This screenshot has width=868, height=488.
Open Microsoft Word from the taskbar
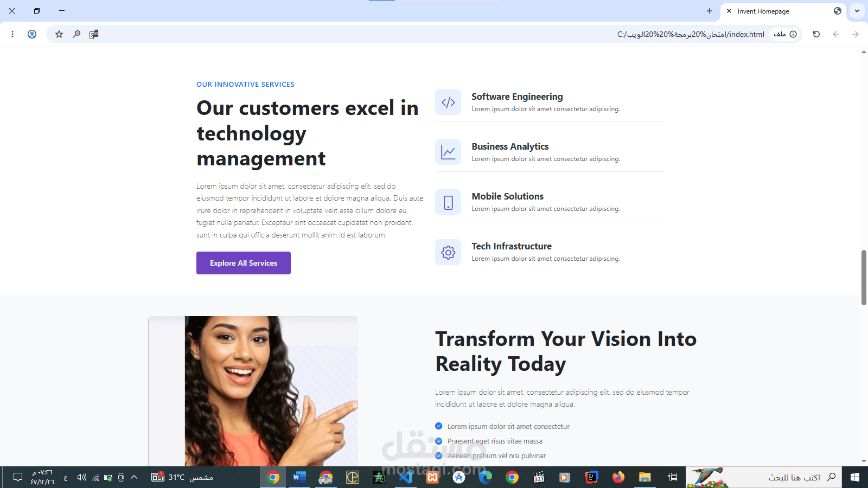click(299, 477)
